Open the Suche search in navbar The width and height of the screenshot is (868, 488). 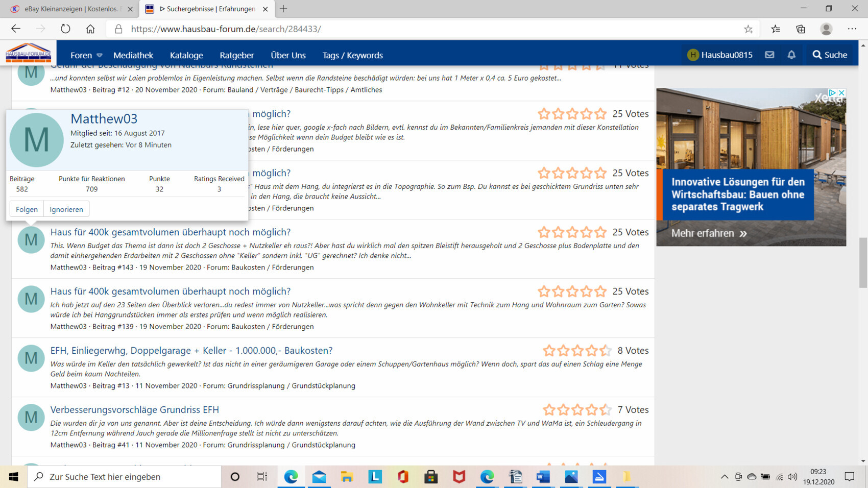pyautogui.click(x=830, y=55)
